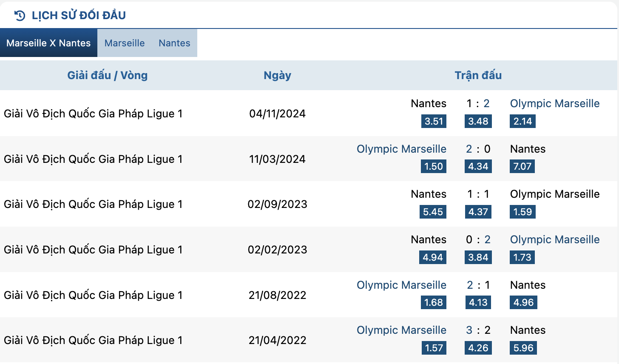Click Nantes team in 02/09/2023 match
Image resolution: width=619 pixels, height=364 pixels.
[429, 194]
